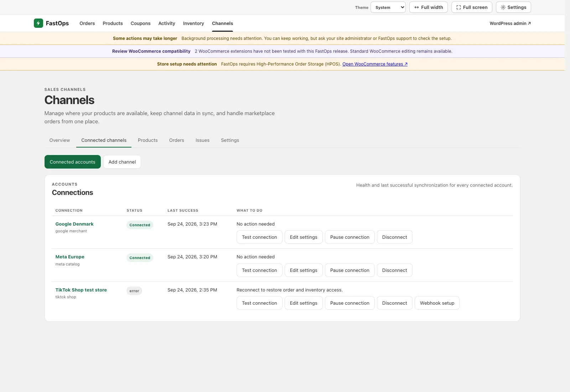Pause connection for Google Denmark
Viewport: 570px width, 392px height.
click(x=350, y=237)
